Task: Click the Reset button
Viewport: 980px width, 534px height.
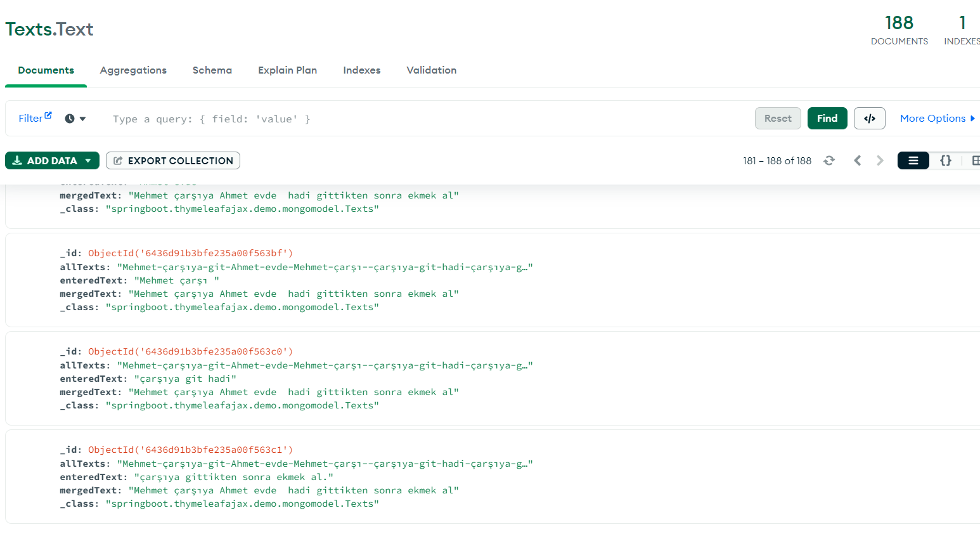Action: coord(778,119)
